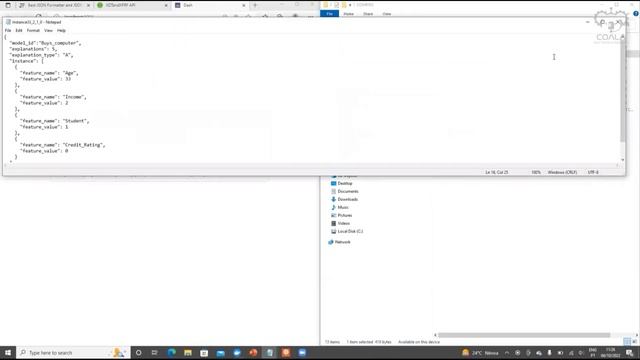Open the volume control in system tray
Viewport: 640px width, 360px height.
tap(582, 353)
